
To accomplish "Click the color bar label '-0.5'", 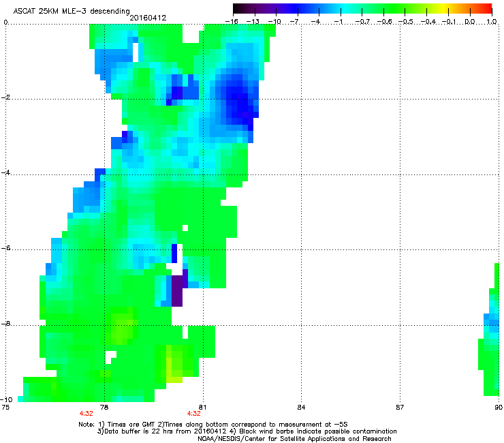I will coord(405,22).
